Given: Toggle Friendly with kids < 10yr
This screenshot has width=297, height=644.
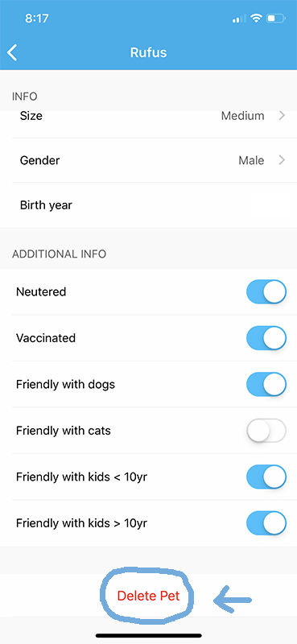Looking at the screenshot, I should point(266,477).
